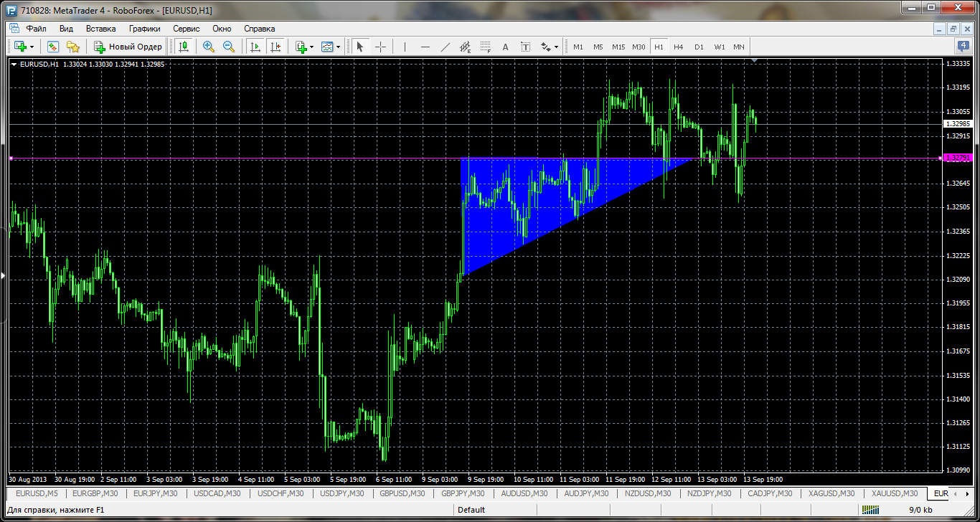980x522 pixels.
Task: Open the new chart icon
Action: coord(19,47)
